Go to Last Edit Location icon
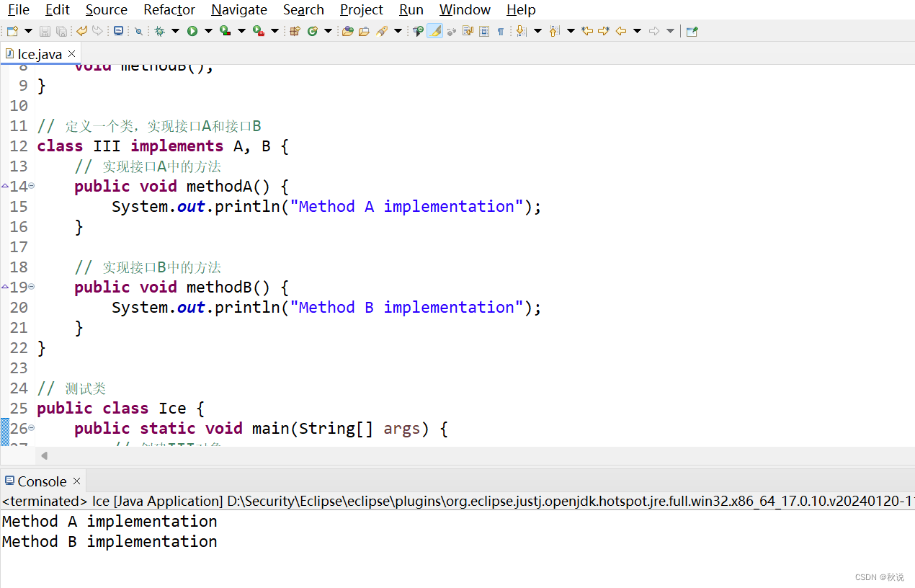Image resolution: width=915 pixels, height=588 pixels. (x=587, y=31)
